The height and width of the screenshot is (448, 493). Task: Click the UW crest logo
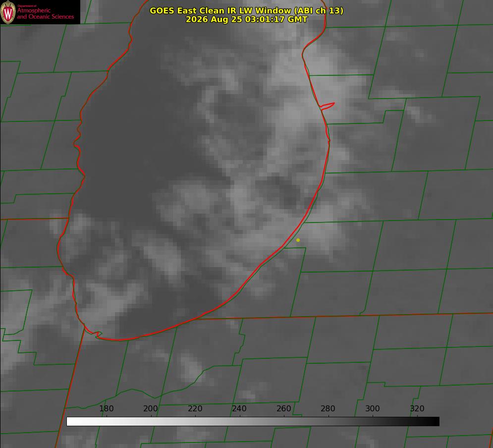pos(8,12)
